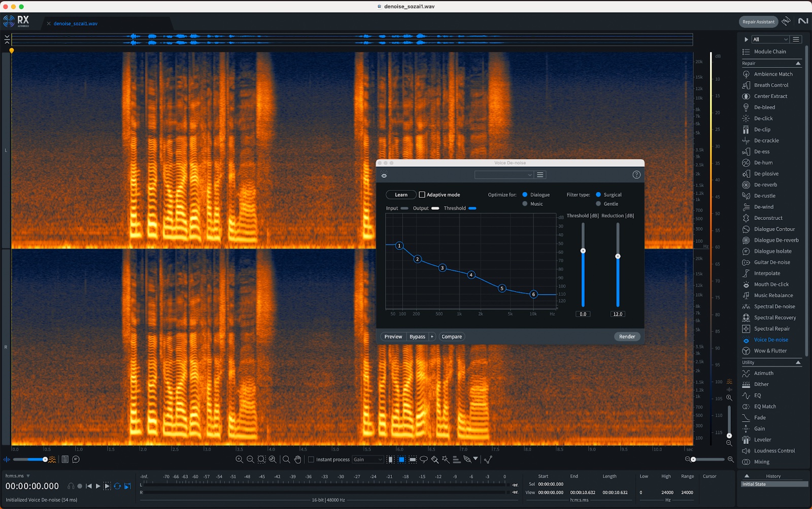This screenshot has height=509, width=812.
Task: Enable the Adaptive mode checkbox
Action: [x=422, y=195]
